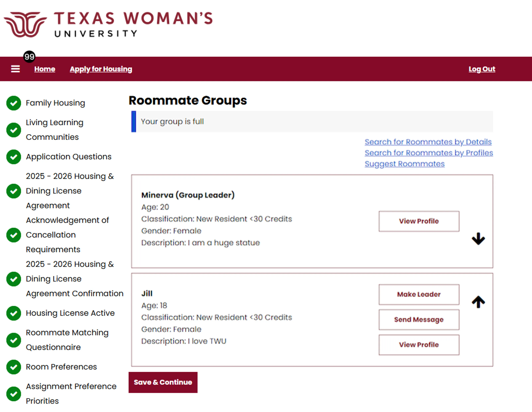This screenshot has height=412, width=532.
Task: Click the Room Preferences checkmark icon
Action: [x=14, y=367]
